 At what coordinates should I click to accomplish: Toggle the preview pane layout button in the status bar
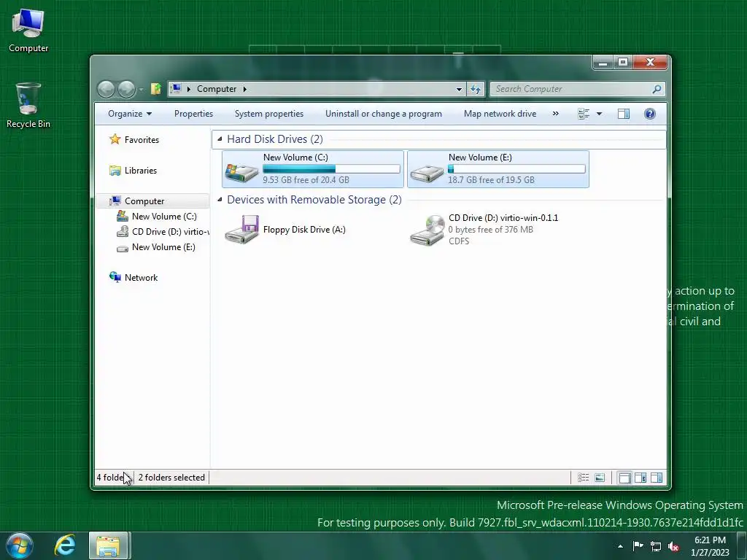[657, 478]
